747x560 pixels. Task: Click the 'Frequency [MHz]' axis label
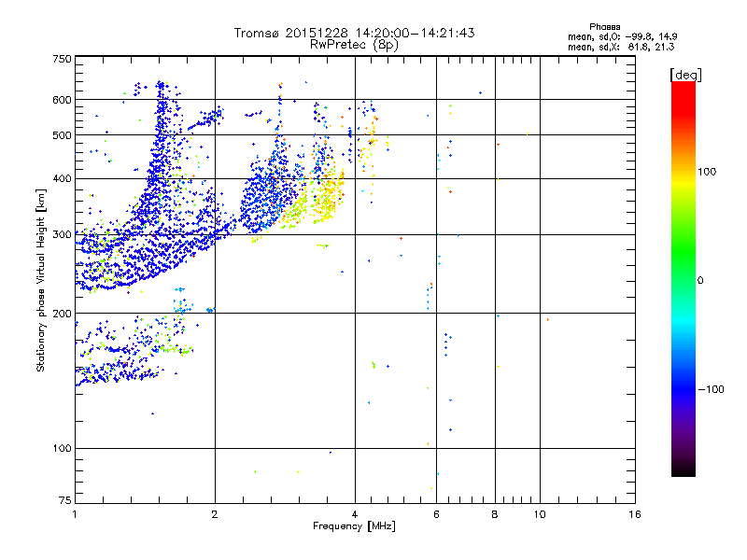click(354, 526)
